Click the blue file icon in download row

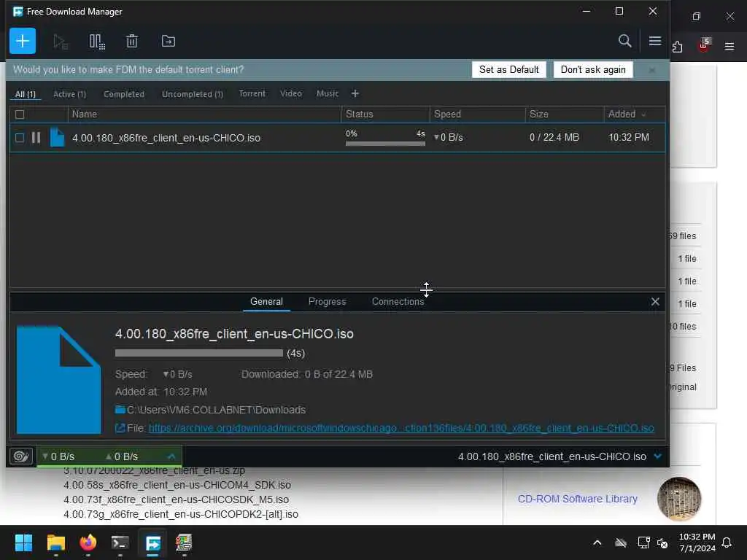pyautogui.click(x=57, y=137)
